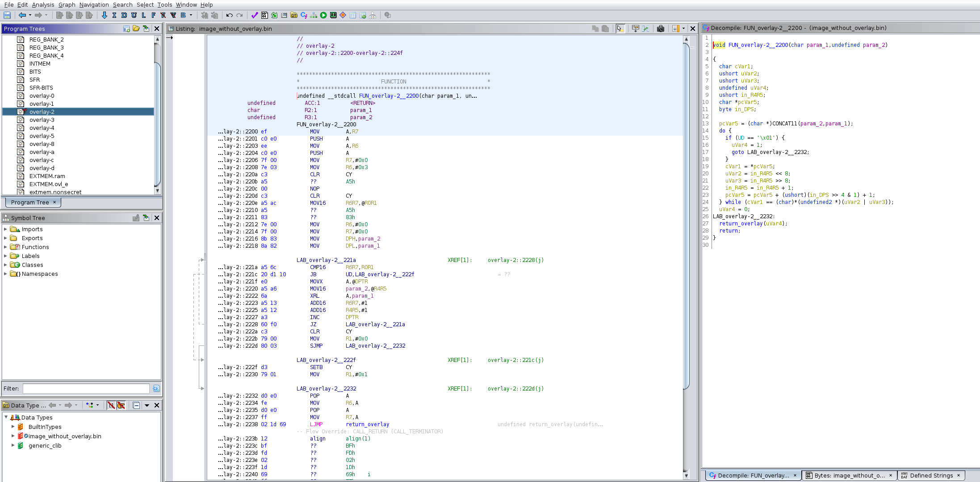Click the Undo arrow in the toolbar

[x=229, y=15]
